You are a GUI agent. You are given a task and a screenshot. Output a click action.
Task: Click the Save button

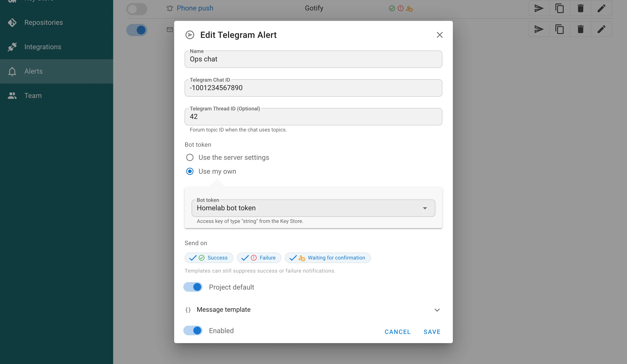pos(432,332)
